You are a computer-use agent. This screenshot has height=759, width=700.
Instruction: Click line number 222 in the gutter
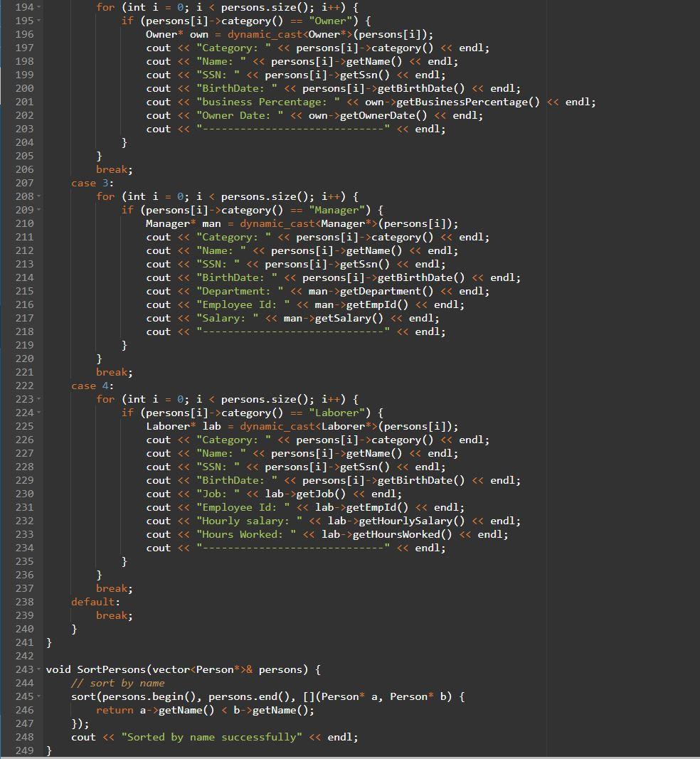coord(25,386)
